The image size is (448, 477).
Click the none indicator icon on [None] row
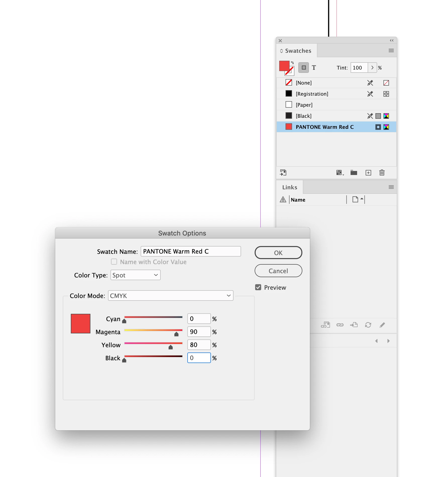coord(386,83)
